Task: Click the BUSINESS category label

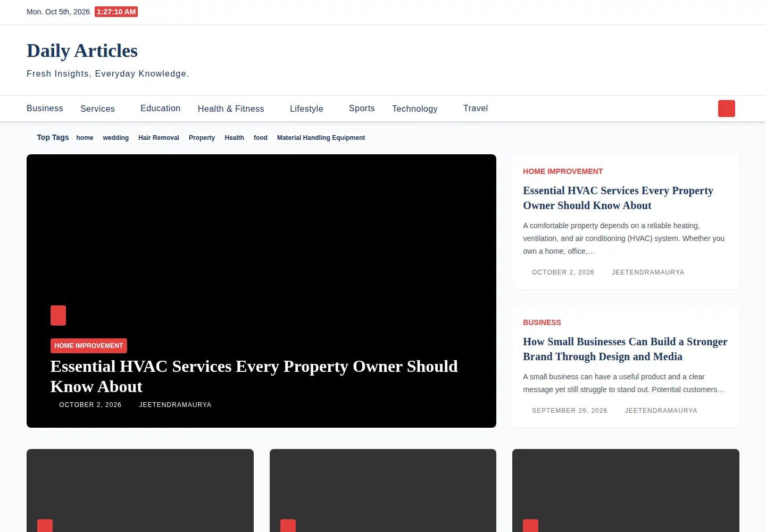Action: (x=542, y=322)
